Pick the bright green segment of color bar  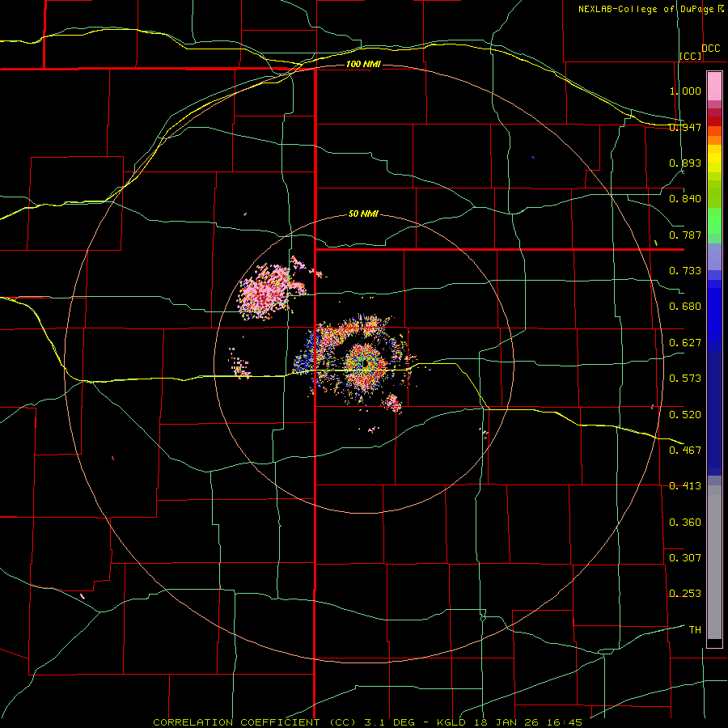[x=714, y=221]
